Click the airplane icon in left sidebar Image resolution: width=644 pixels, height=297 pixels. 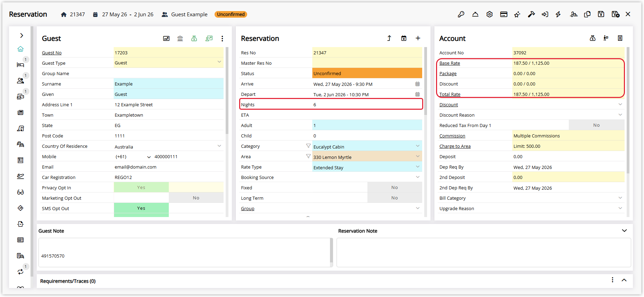(20, 176)
